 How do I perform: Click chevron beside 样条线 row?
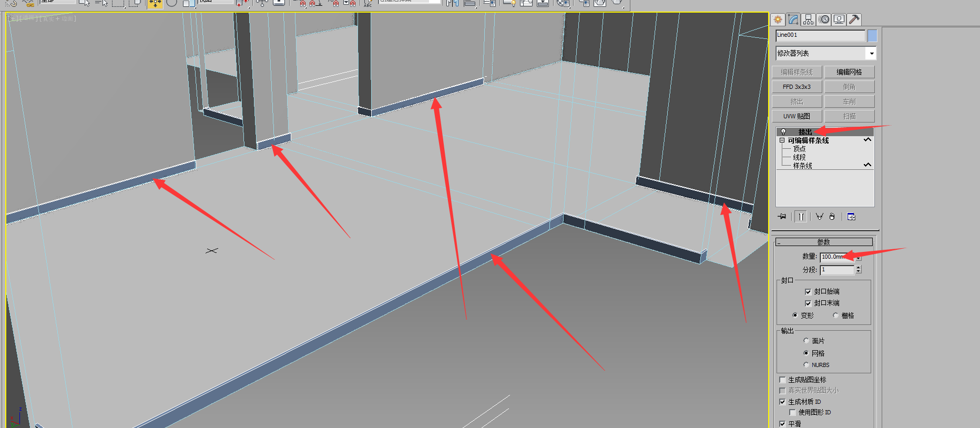(x=867, y=165)
